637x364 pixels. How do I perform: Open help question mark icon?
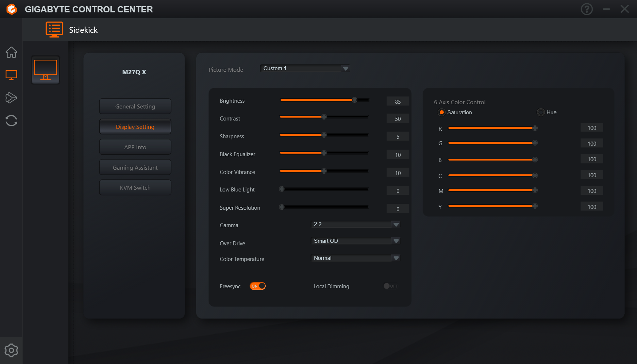(x=587, y=9)
